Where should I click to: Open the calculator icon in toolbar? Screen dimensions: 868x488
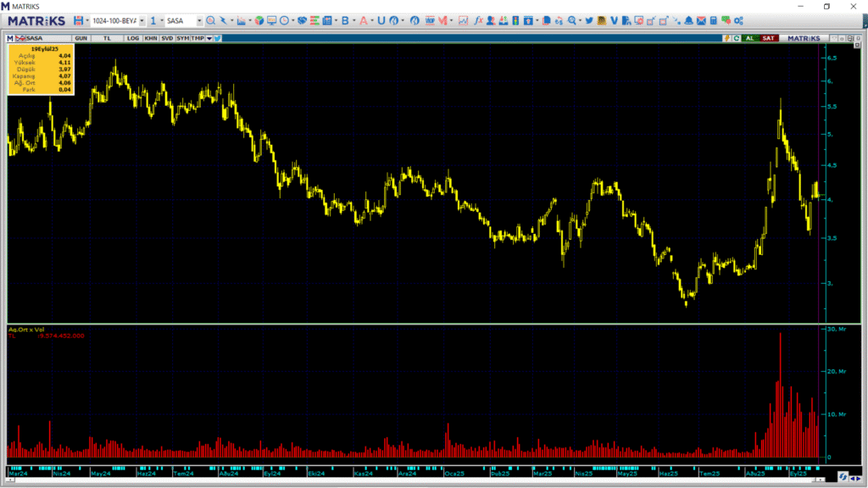(x=714, y=20)
